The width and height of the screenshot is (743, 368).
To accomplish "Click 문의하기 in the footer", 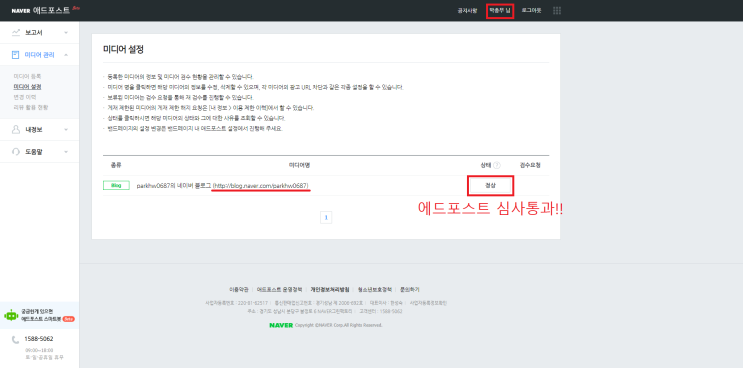I will pos(409,289).
